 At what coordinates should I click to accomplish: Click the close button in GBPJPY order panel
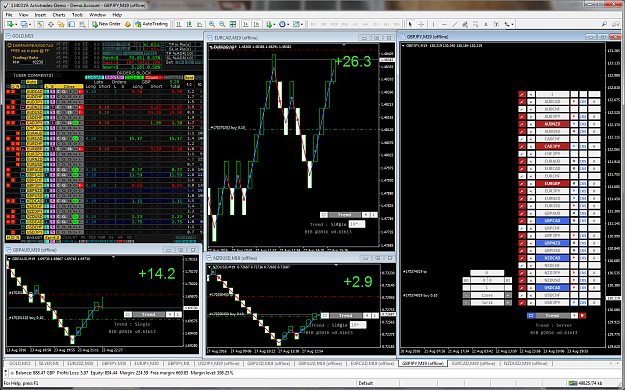487,295
